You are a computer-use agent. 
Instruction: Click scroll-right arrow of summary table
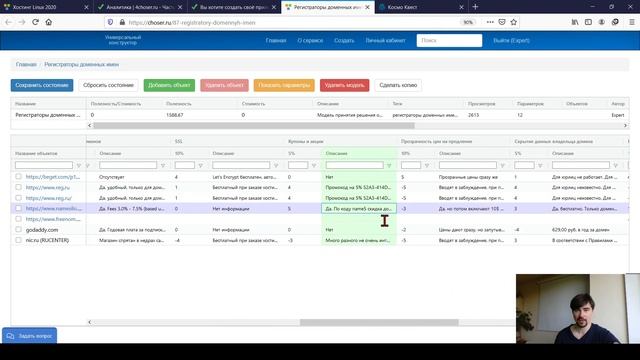pos(625,126)
